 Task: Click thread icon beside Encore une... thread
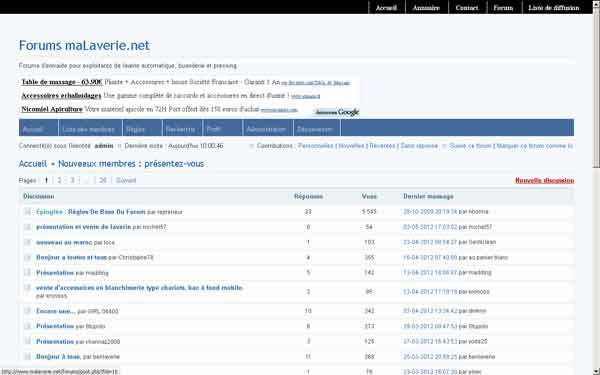(x=27, y=311)
